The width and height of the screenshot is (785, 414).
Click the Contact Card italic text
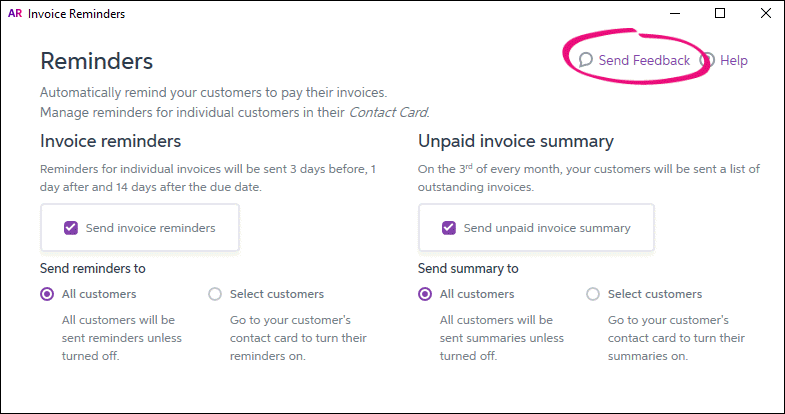tap(388, 112)
